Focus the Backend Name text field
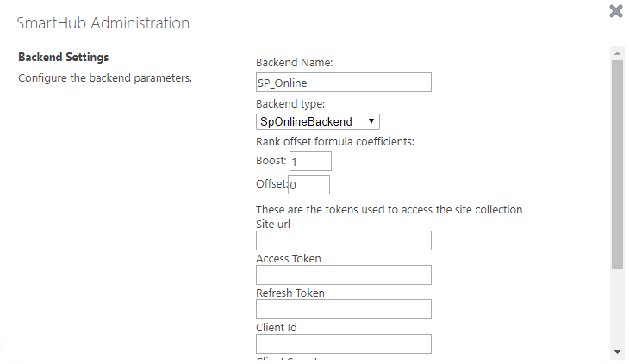 pos(343,83)
